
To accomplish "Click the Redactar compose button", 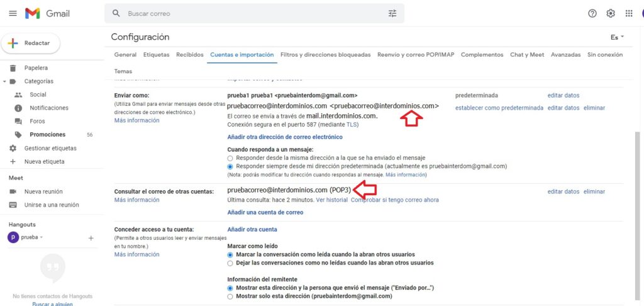I will (x=31, y=43).
